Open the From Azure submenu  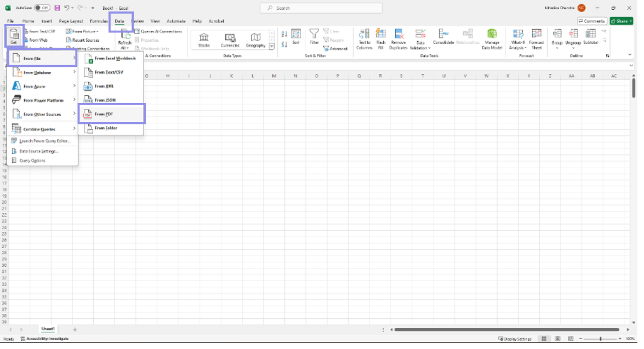[43, 87]
